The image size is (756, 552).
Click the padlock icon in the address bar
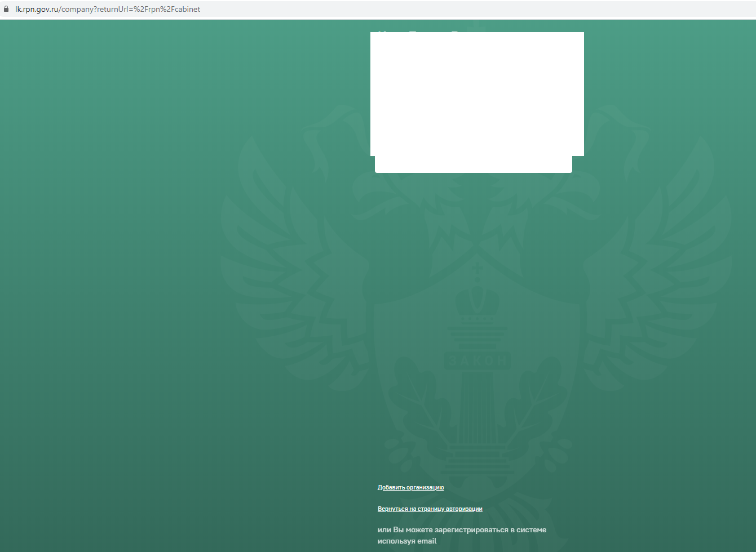(7, 9)
